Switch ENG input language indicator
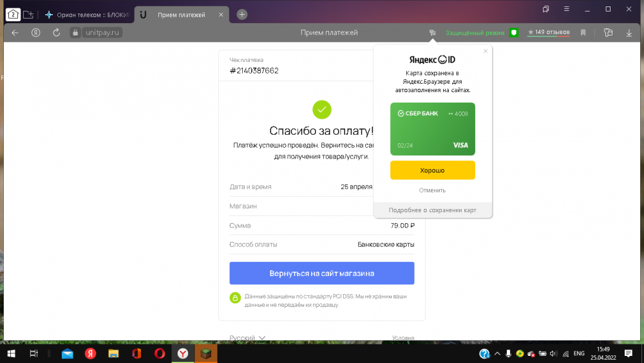 point(579,353)
